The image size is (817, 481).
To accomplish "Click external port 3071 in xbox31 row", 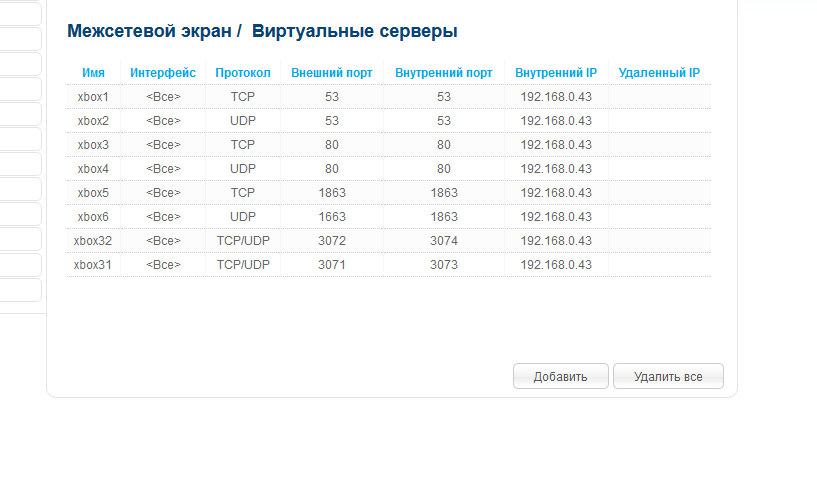I will 332,265.
